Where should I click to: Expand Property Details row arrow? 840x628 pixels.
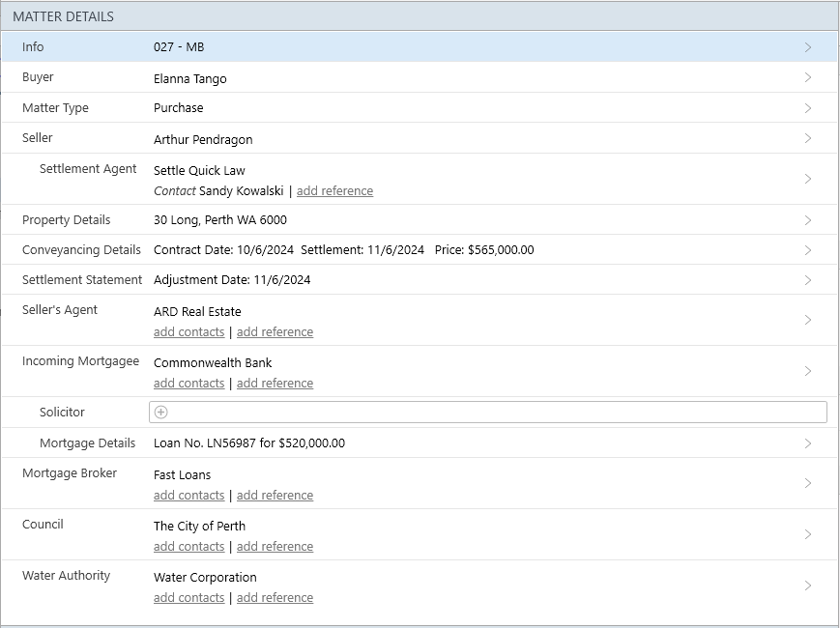tap(807, 220)
